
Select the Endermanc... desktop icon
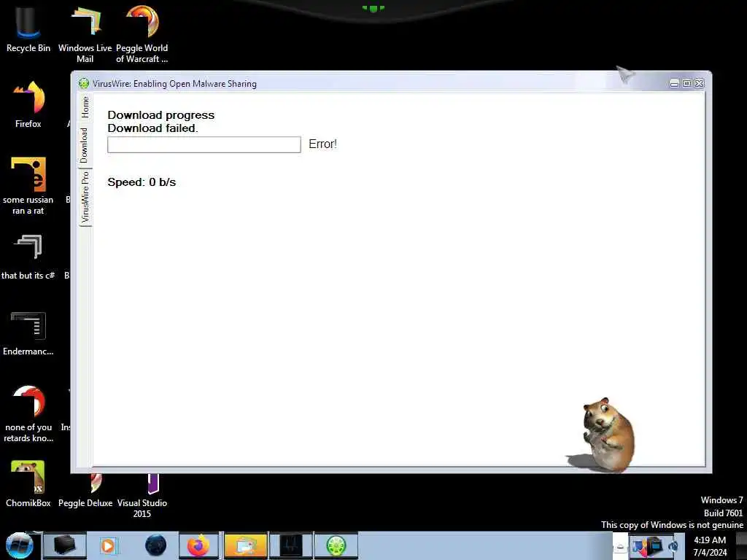coord(28,333)
